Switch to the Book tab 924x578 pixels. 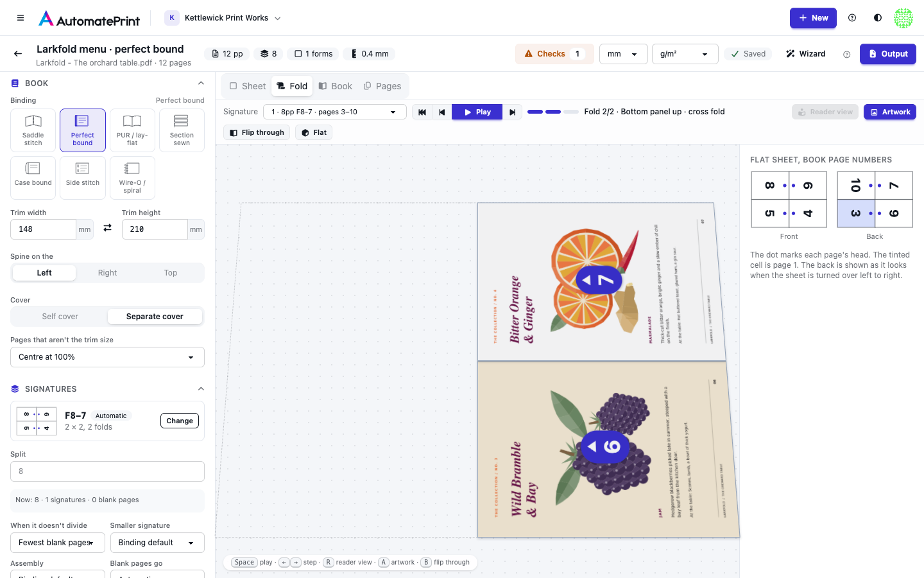[336, 86]
